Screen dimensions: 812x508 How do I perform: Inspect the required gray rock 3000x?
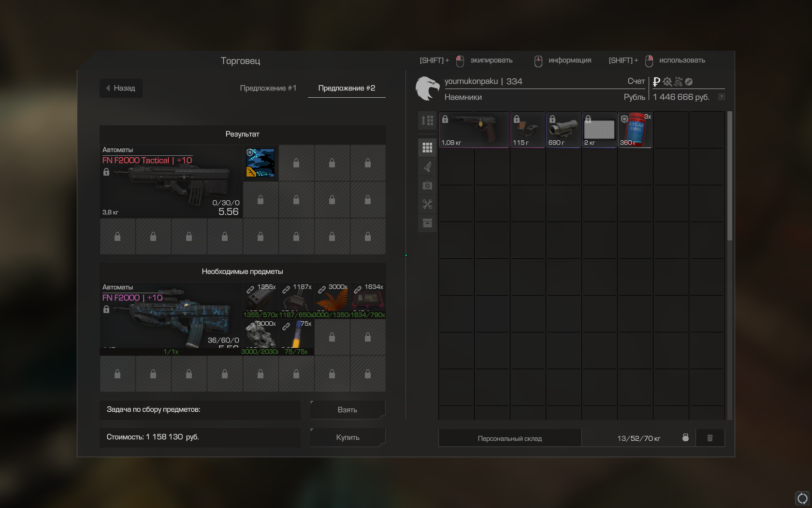pyautogui.click(x=261, y=337)
